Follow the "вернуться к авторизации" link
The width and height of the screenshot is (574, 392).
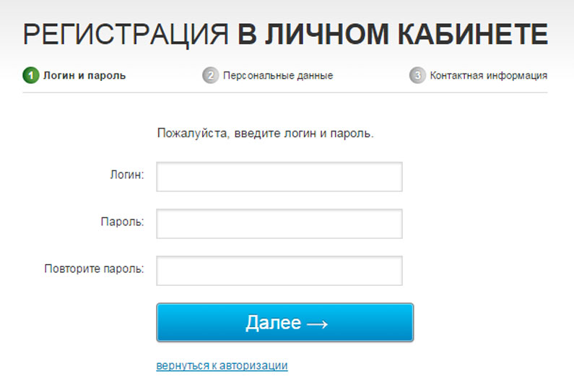[222, 366]
